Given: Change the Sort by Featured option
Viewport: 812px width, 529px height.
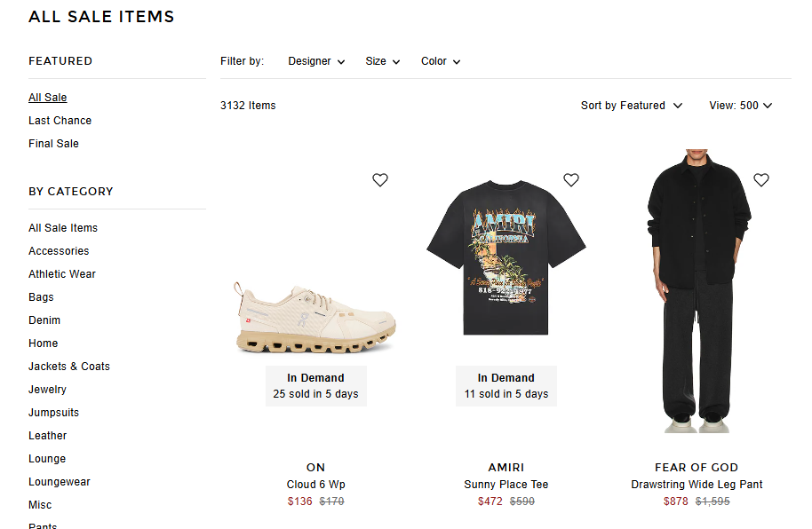Looking at the screenshot, I should [x=632, y=106].
